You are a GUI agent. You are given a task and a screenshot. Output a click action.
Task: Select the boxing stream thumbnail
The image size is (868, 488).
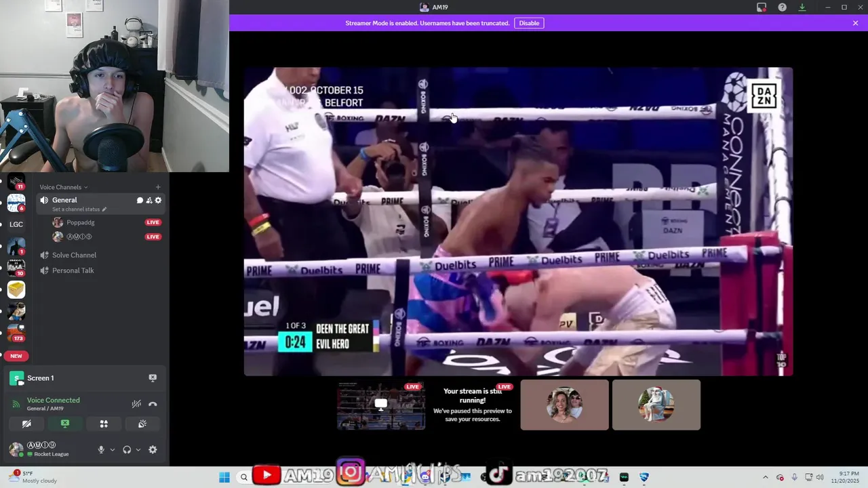pos(381,405)
